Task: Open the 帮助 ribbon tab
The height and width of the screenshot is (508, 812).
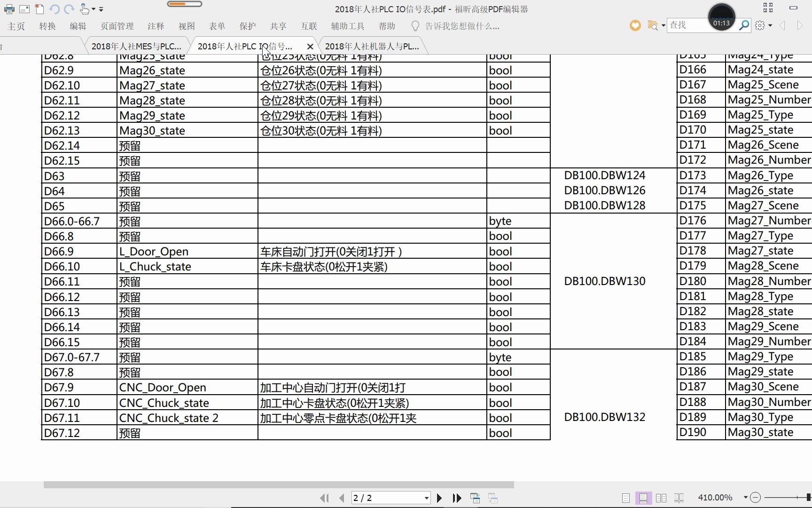Action: pyautogui.click(x=387, y=26)
